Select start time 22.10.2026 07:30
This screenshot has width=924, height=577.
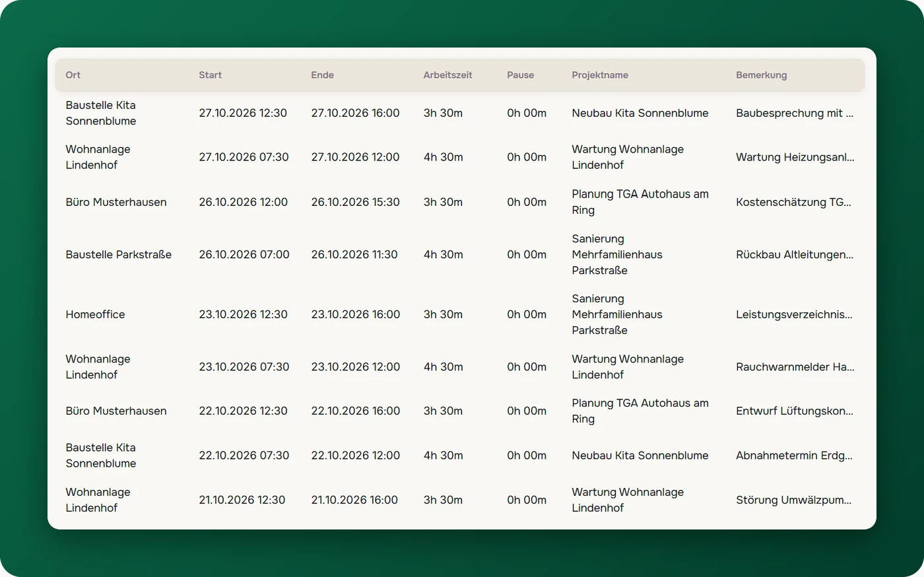click(244, 456)
